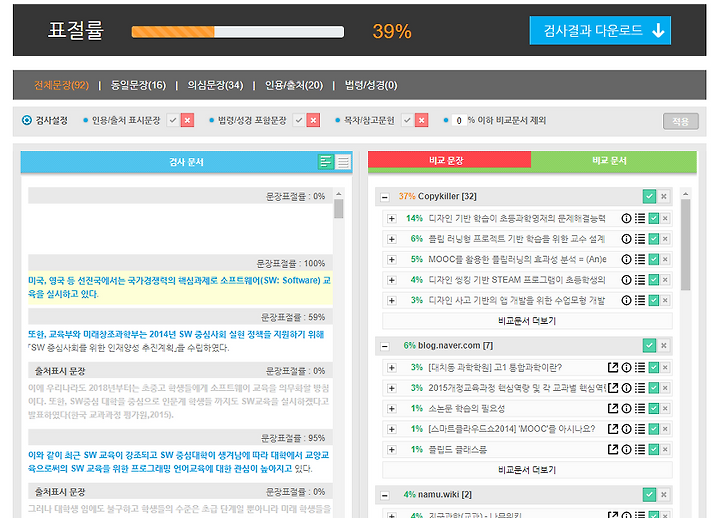This screenshot has height=518, width=720.
Task: Click the red X for 법령/성경 포함문장
Action: [x=313, y=120]
